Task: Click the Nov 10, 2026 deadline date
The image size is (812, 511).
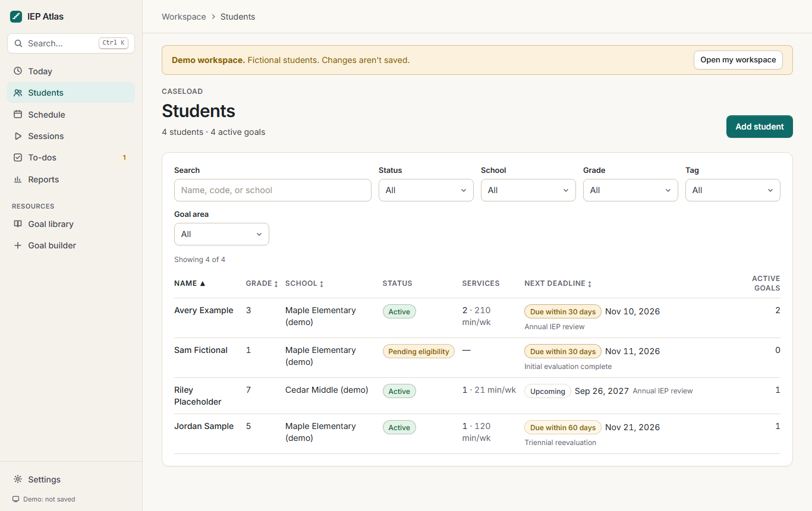Action: click(632, 311)
